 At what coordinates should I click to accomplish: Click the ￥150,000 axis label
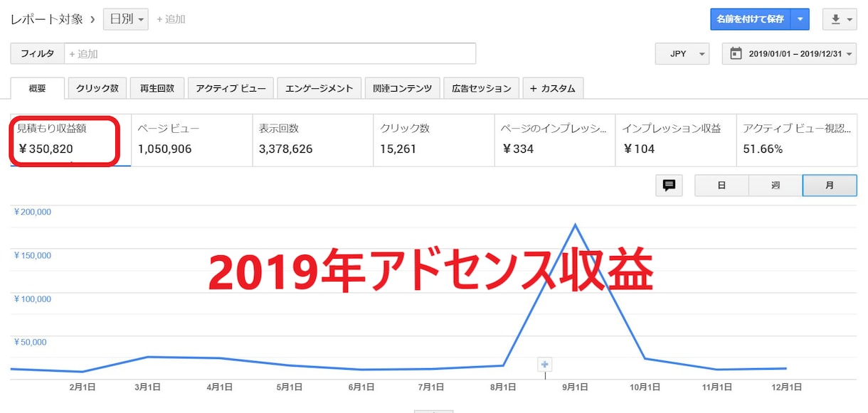pyautogui.click(x=33, y=255)
